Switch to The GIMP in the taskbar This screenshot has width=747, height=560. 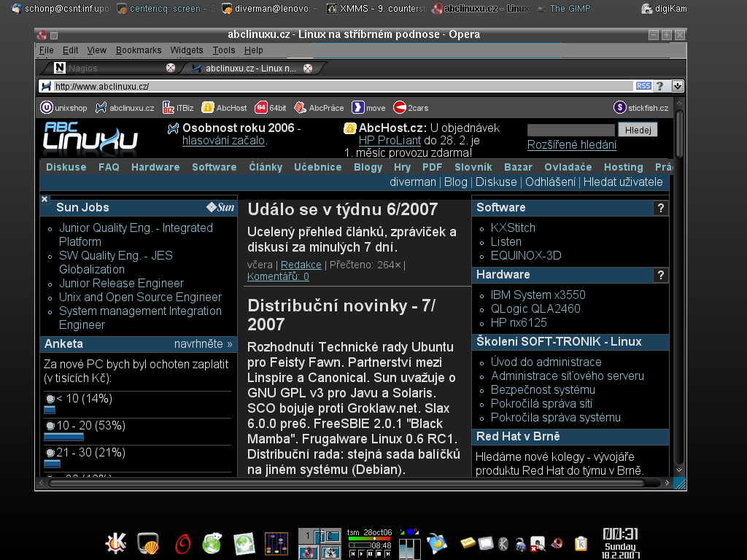point(564,9)
